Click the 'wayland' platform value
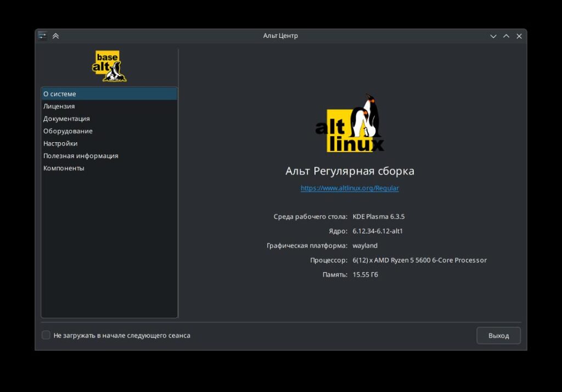Screen dimensions: 562x392 [x=365, y=245]
